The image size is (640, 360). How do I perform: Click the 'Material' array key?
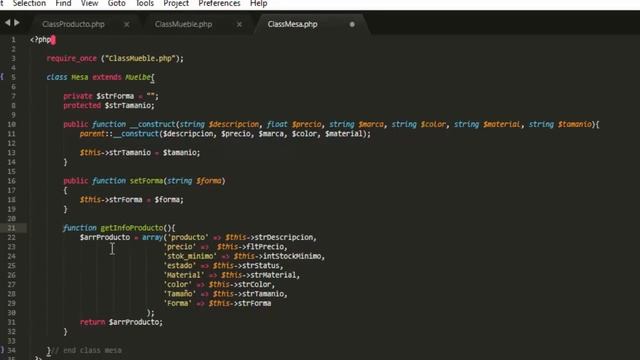(184, 275)
